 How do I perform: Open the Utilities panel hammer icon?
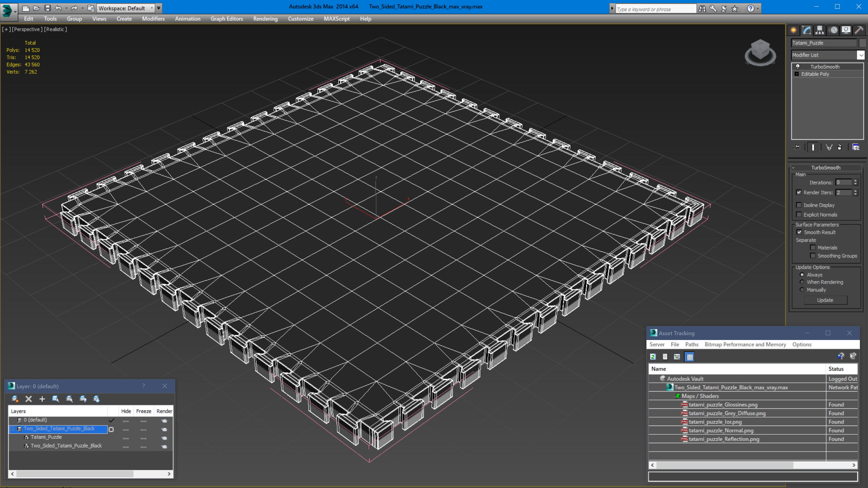click(859, 30)
